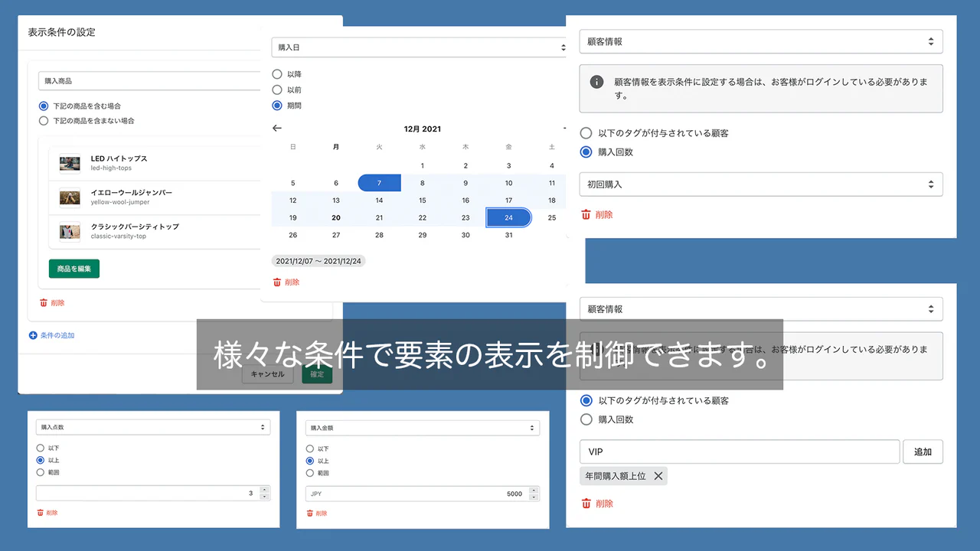Delete the 購入日 condition

pyautogui.click(x=286, y=282)
